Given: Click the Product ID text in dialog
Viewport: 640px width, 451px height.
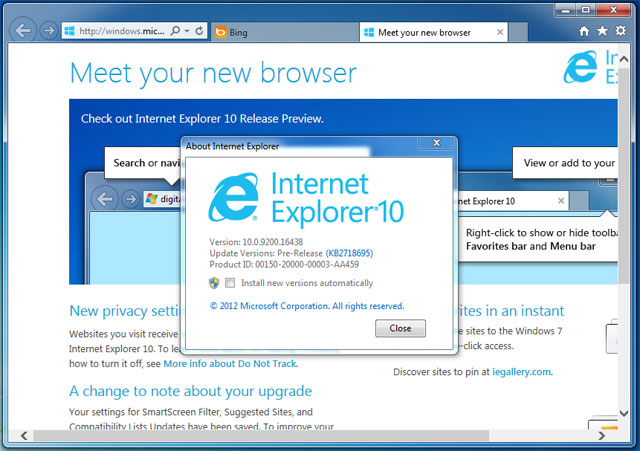Looking at the screenshot, I should 284,264.
